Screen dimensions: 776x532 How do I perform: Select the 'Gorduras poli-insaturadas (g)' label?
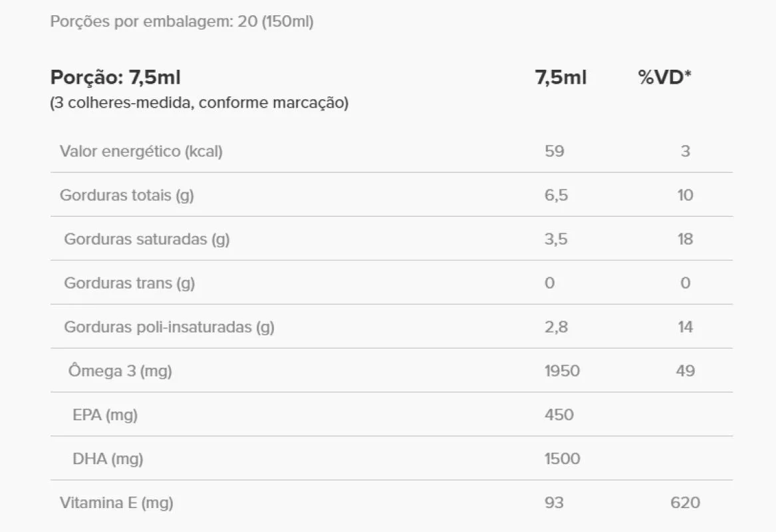click(x=169, y=327)
